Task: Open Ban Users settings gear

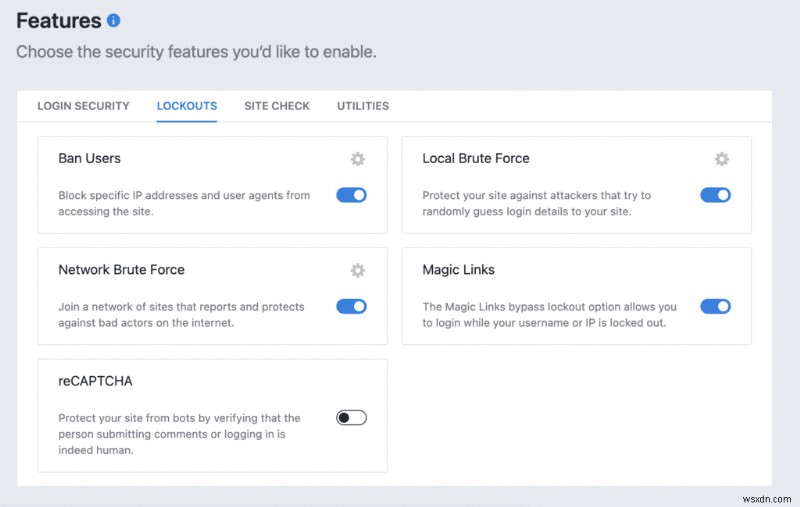Action: tap(358, 159)
